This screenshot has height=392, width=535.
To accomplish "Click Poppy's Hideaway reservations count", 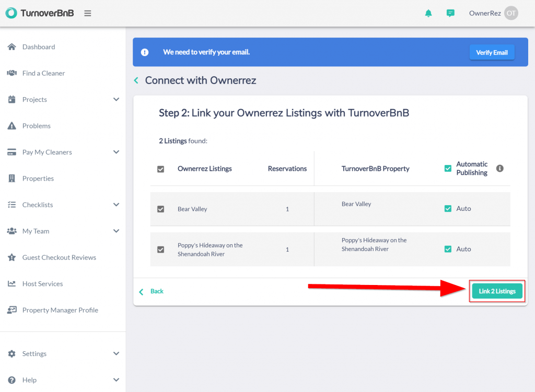I will 287,250.
